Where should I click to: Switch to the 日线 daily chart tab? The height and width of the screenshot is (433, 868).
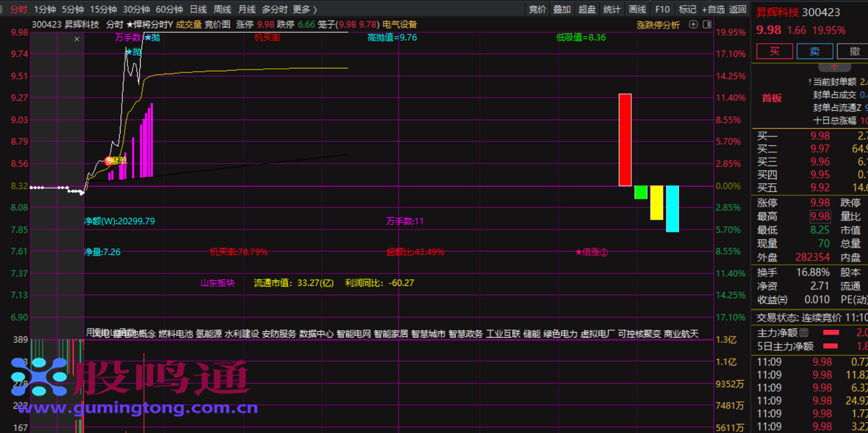point(198,9)
